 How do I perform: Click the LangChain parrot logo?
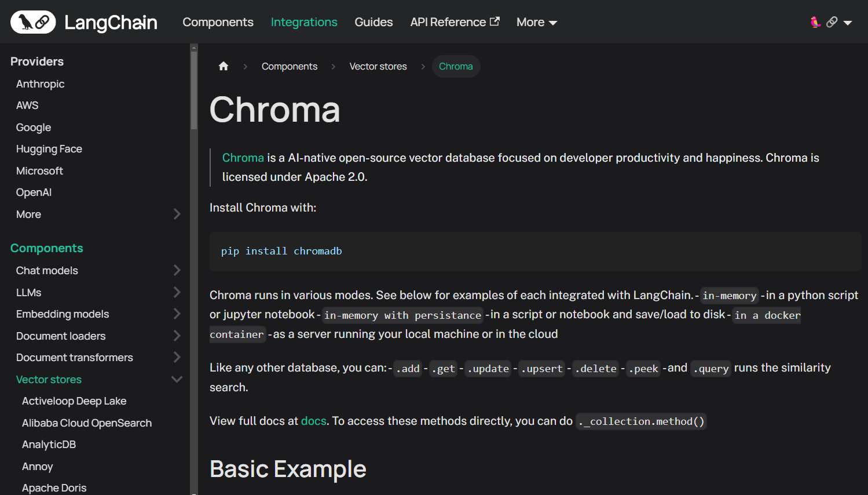point(34,22)
